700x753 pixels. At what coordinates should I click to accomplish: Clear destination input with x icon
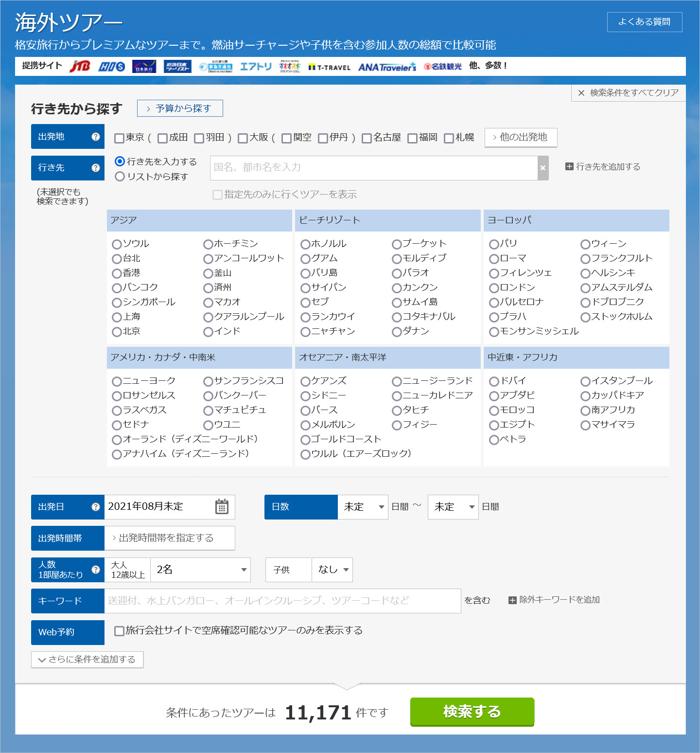(x=543, y=168)
